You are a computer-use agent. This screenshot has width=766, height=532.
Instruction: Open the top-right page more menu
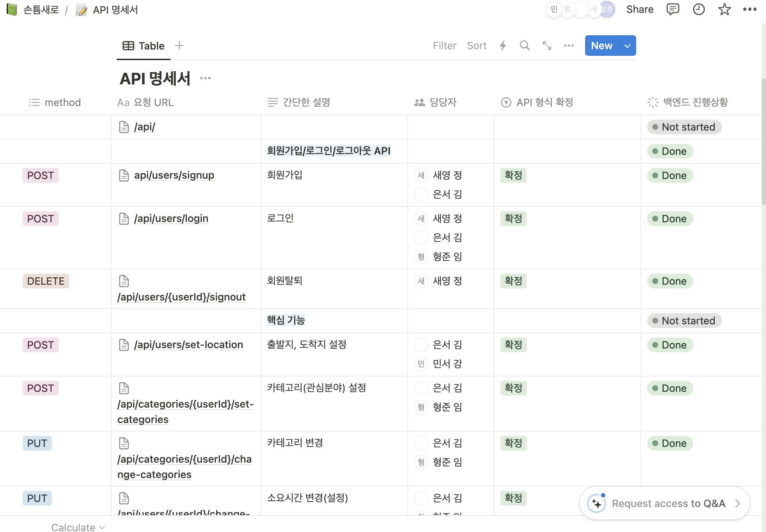pos(749,9)
